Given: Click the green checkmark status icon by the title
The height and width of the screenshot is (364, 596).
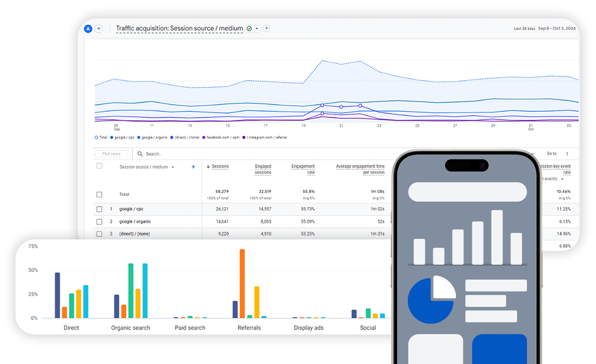Looking at the screenshot, I should tap(249, 29).
